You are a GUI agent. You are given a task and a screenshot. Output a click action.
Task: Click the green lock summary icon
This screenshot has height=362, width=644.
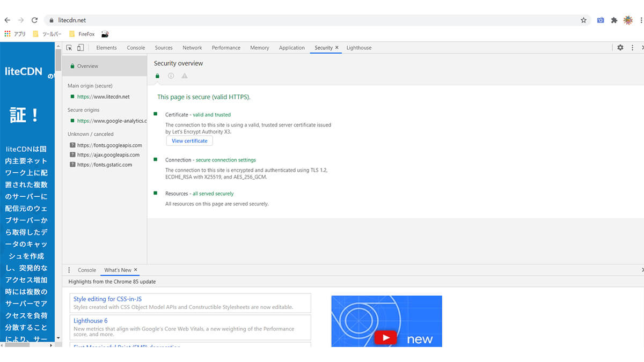click(x=157, y=76)
